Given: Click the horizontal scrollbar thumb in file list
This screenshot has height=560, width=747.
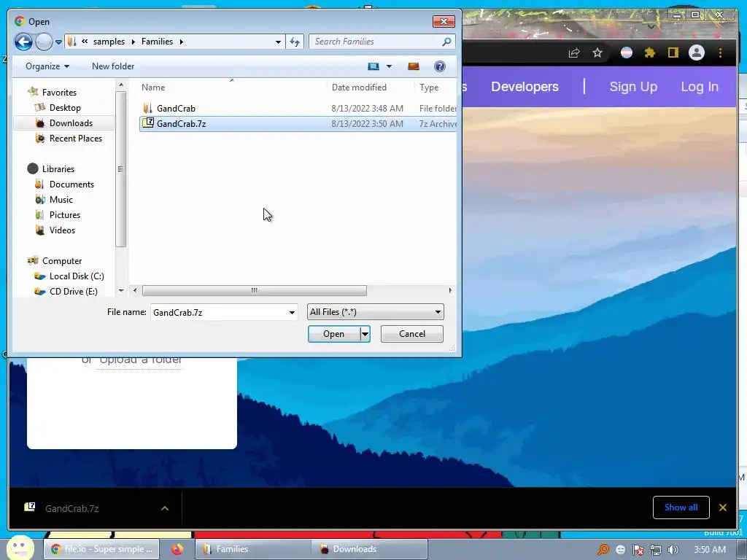Looking at the screenshot, I should coord(255,290).
